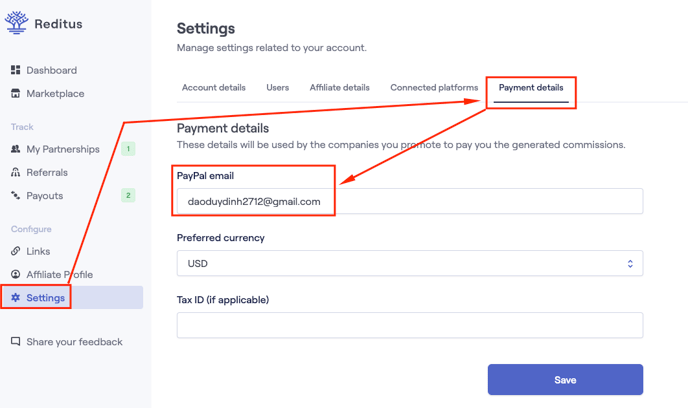The image size is (688, 408).
Task: Open the Users tab
Action: [x=278, y=87]
